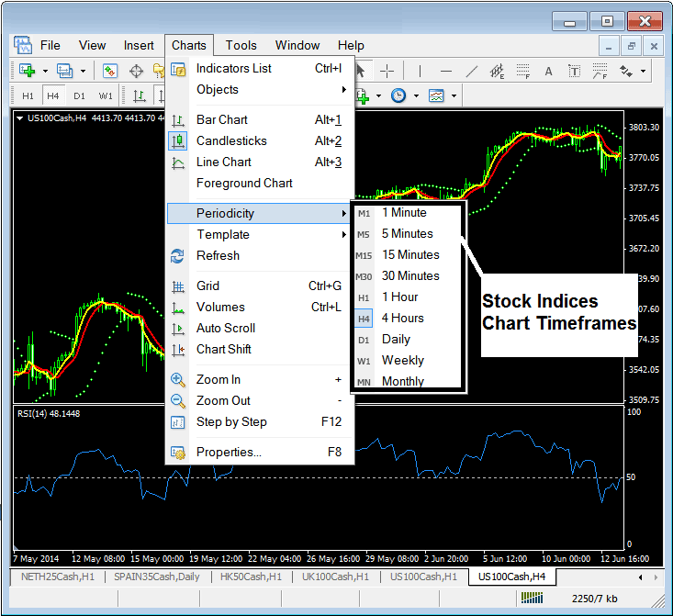This screenshot has width=673, height=616.
Task: Toggle Auto Scroll in Charts menu
Action: pyautogui.click(x=260, y=328)
